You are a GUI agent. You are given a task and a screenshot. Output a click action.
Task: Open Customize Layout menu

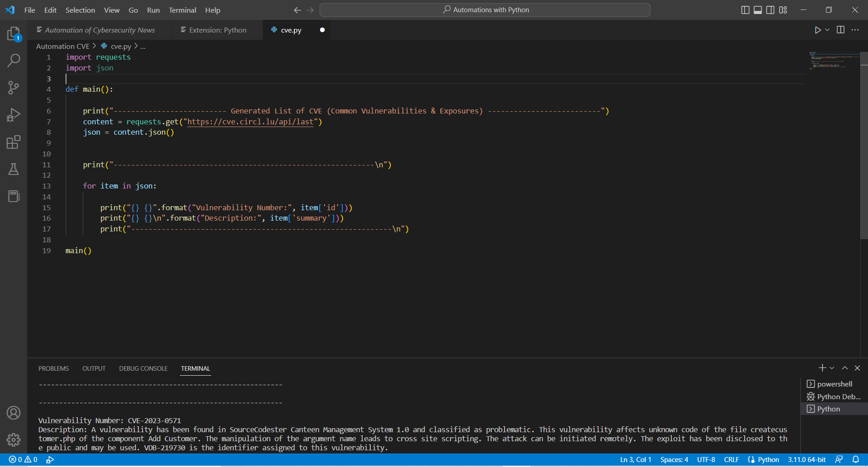tap(783, 10)
